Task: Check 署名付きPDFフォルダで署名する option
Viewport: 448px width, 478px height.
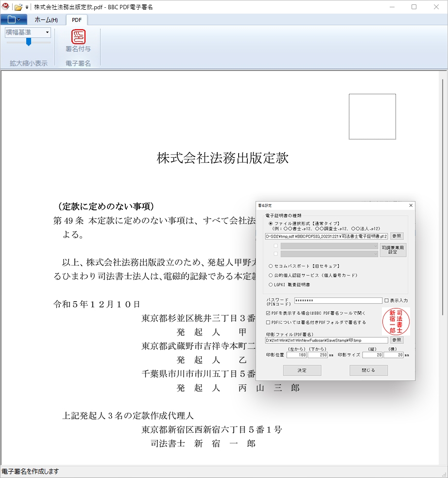Action: (268, 322)
